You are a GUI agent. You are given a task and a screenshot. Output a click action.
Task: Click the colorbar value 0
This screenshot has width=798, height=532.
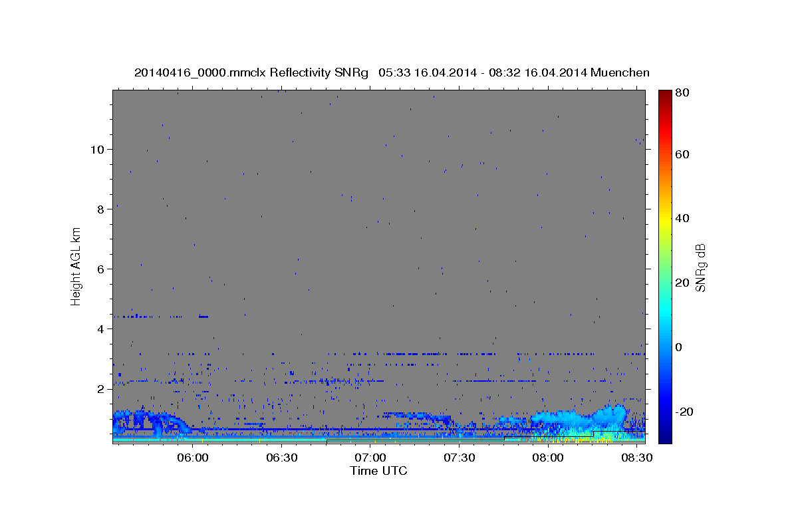[680, 347]
